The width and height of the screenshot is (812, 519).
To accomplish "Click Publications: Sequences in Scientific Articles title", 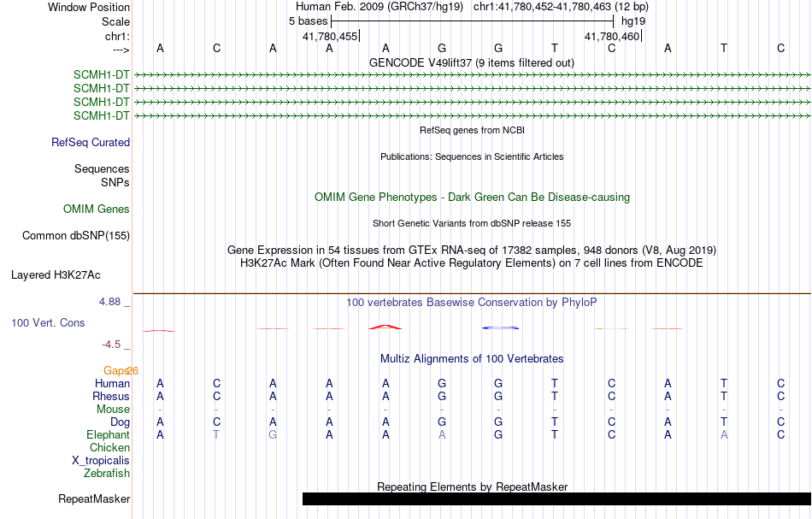I will coord(472,156).
